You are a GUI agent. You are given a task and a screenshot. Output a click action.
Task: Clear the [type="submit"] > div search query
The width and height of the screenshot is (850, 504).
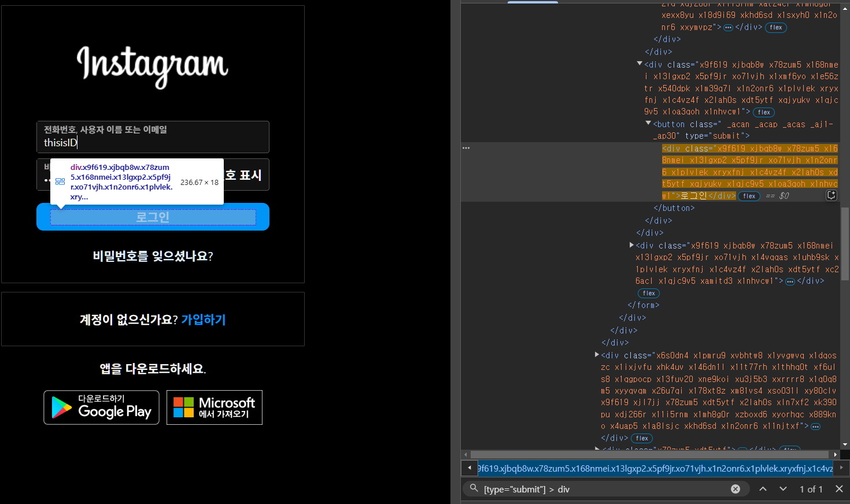point(736,489)
